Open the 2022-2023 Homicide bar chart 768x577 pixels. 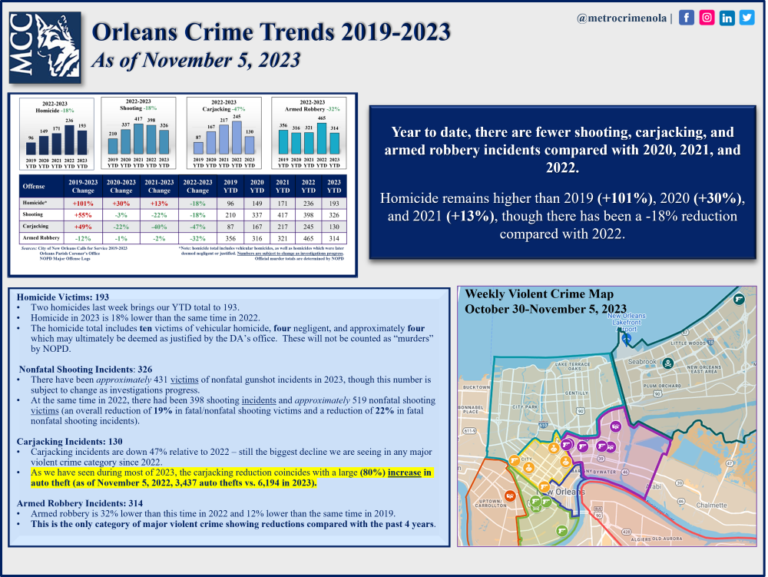[x=59, y=130]
